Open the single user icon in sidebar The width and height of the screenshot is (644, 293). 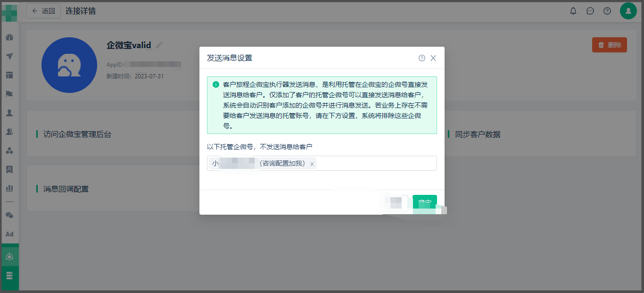pyautogui.click(x=9, y=113)
